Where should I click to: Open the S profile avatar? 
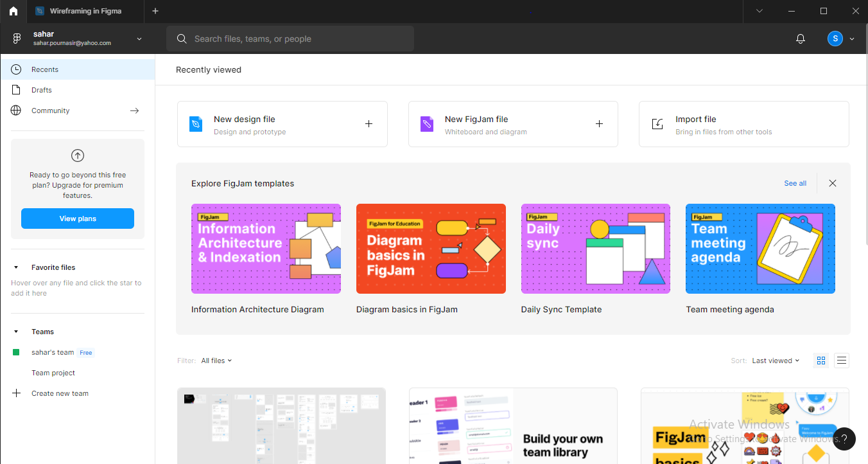(x=835, y=39)
